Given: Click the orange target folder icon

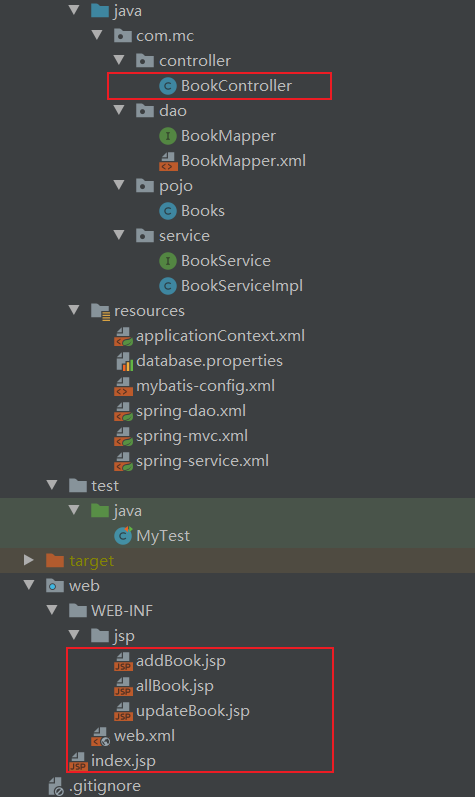Looking at the screenshot, I should click(x=55, y=561).
